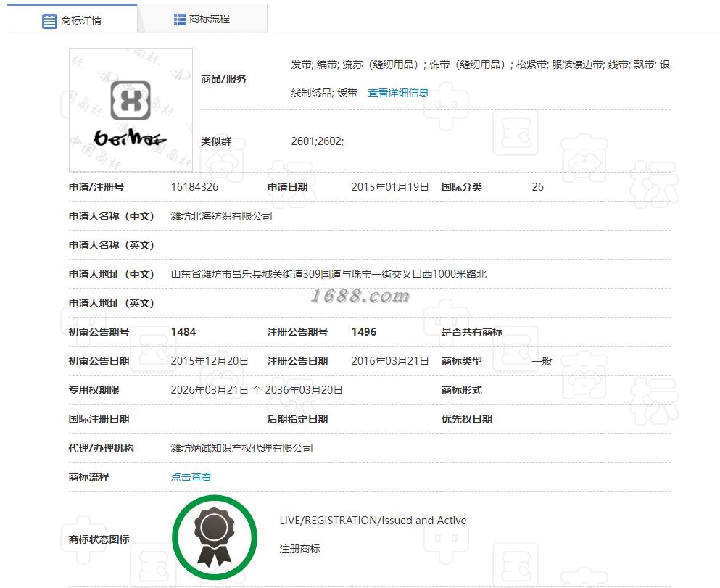Image resolution: width=720 pixels, height=588 pixels.
Task: Click the 国际注册日期 label
Action: coord(99,419)
